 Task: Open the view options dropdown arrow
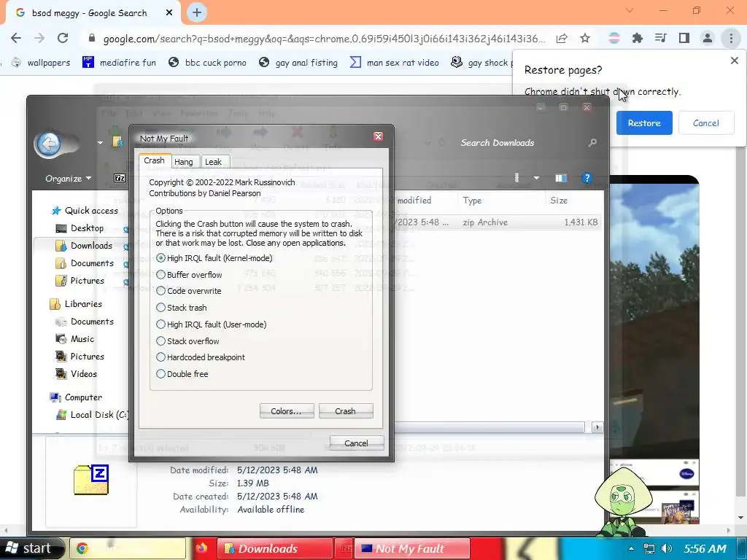click(x=536, y=178)
